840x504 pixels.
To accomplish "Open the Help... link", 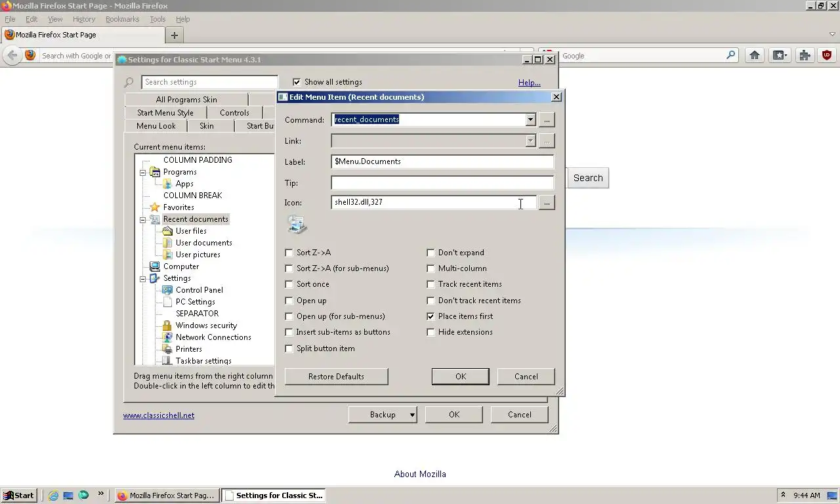I will point(530,83).
